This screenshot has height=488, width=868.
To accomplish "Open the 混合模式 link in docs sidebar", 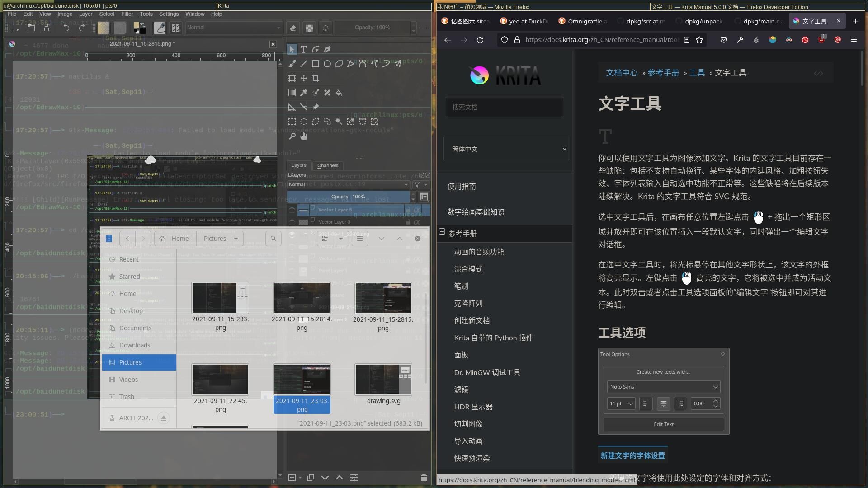I will point(468,269).
